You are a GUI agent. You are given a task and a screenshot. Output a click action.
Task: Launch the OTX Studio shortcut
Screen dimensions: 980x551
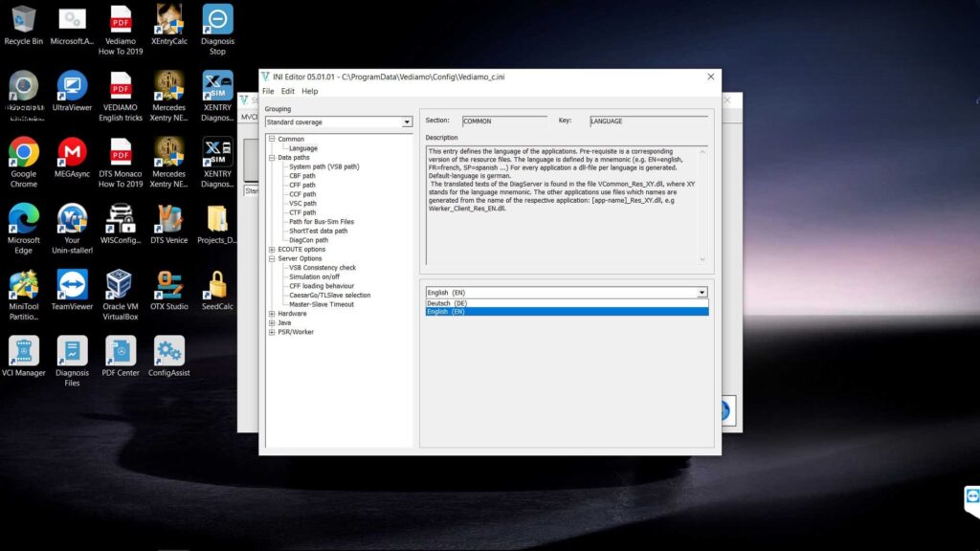point(168,285)
